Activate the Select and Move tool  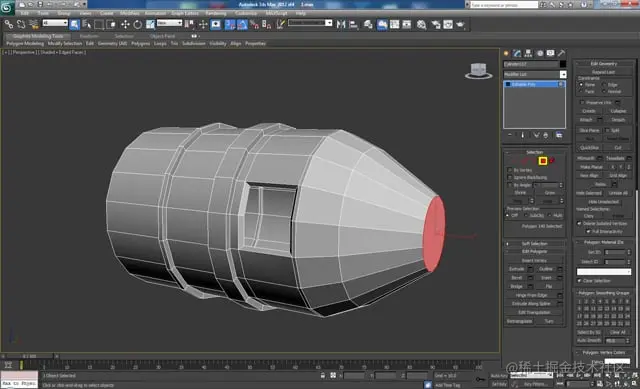click(x=125, y=24)
